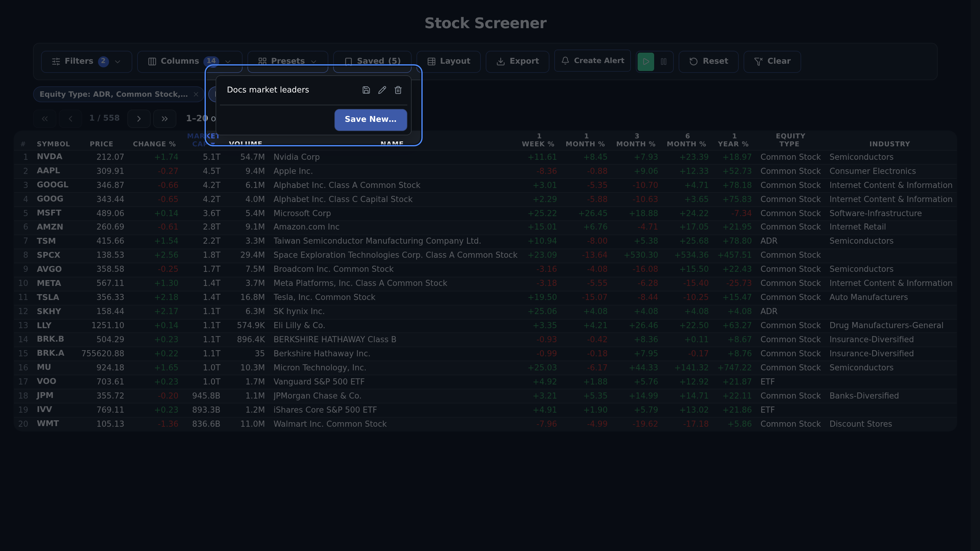Image resolution: width=980 pixels, height=551 pixels.
Task: Export the screener results
Action: [517, 61]
